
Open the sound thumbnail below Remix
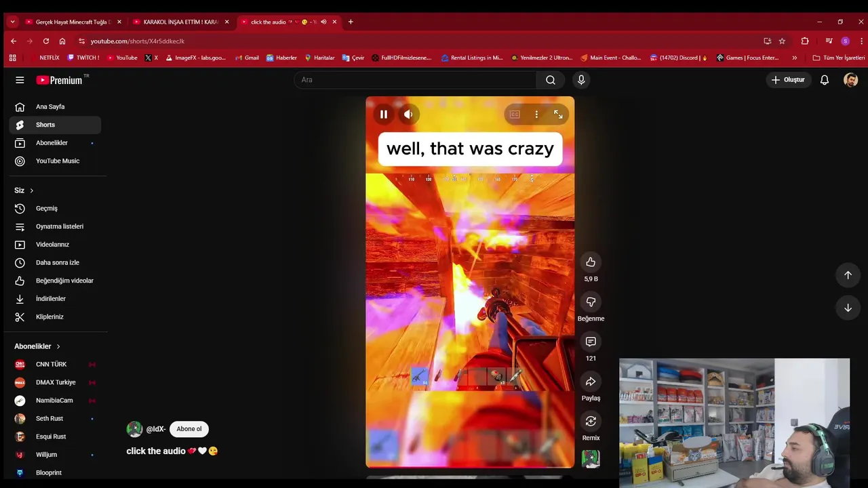(x=591, y=459)
